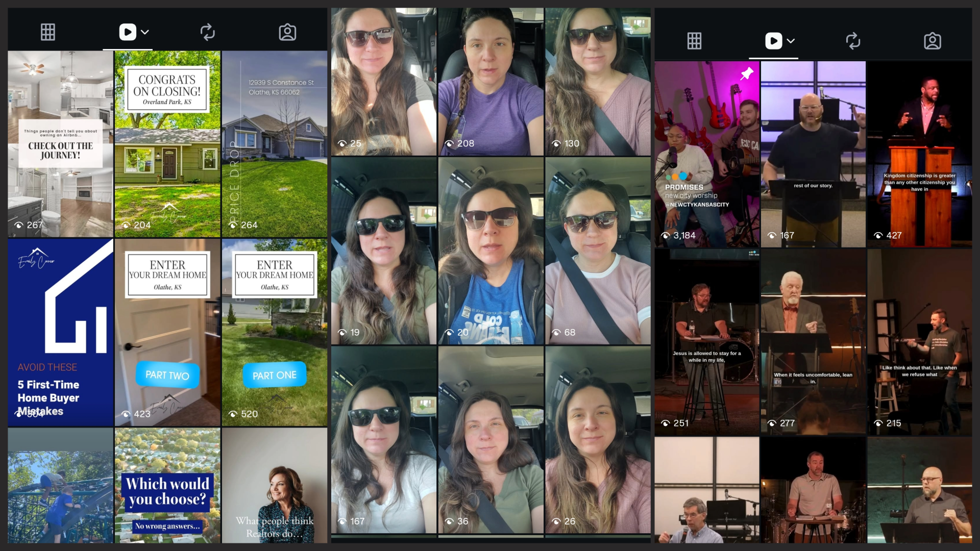980x551 pixels.
Task: Open Promises new city worship reel
Action: pos(707,155)
